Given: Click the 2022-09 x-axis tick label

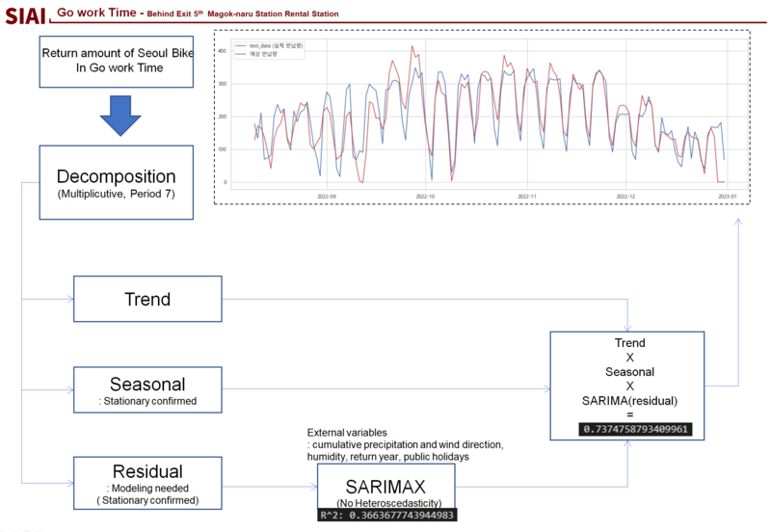Looking at the screenshot, I should (327, 197).
